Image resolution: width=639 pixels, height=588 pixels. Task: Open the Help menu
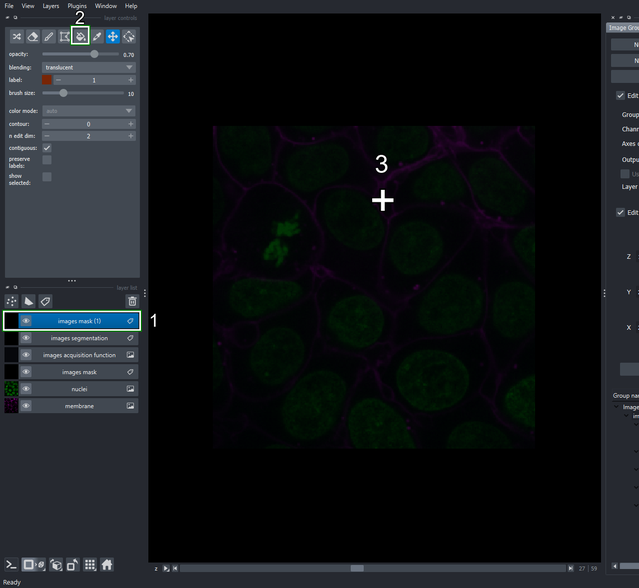pos(131,6)
